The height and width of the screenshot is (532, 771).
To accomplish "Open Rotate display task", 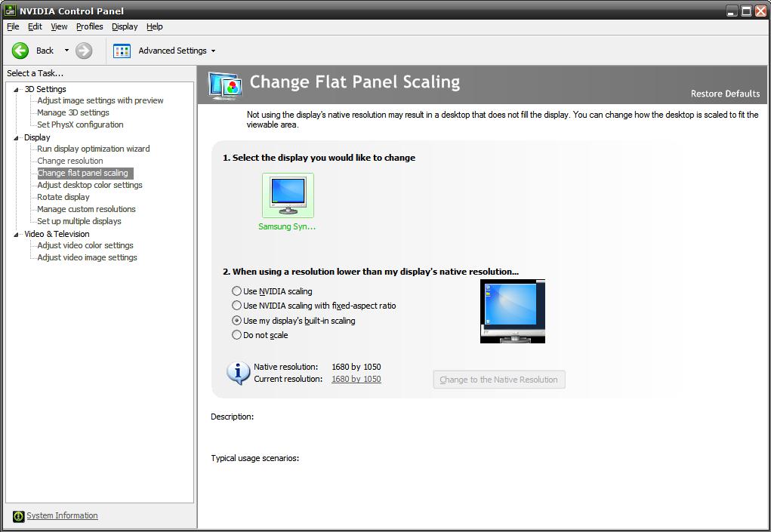I will [x=63, y=197].
